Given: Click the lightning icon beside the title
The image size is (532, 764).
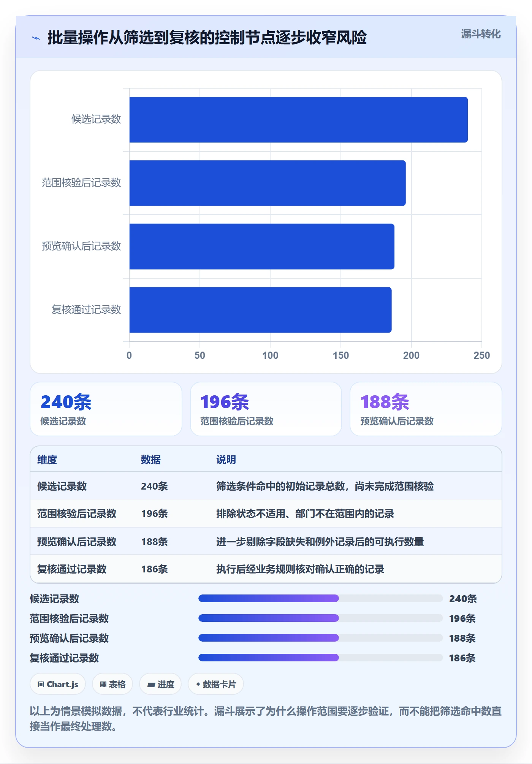Looking at the screenshot, I should coord(36,38).
